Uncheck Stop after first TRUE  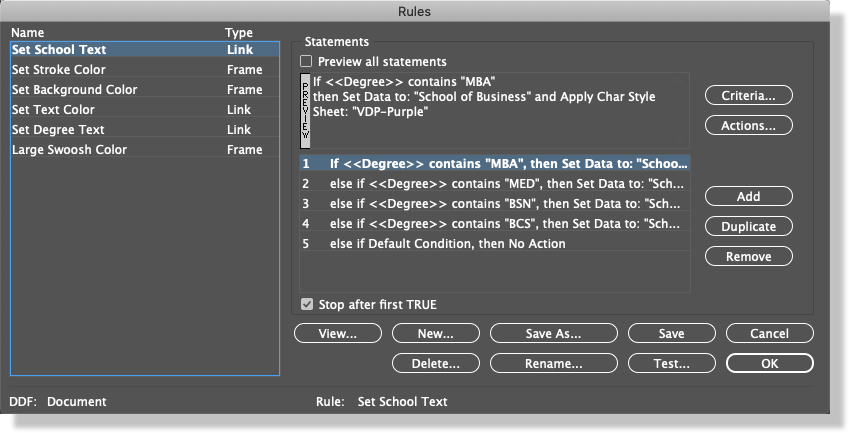tap(307, 305)
